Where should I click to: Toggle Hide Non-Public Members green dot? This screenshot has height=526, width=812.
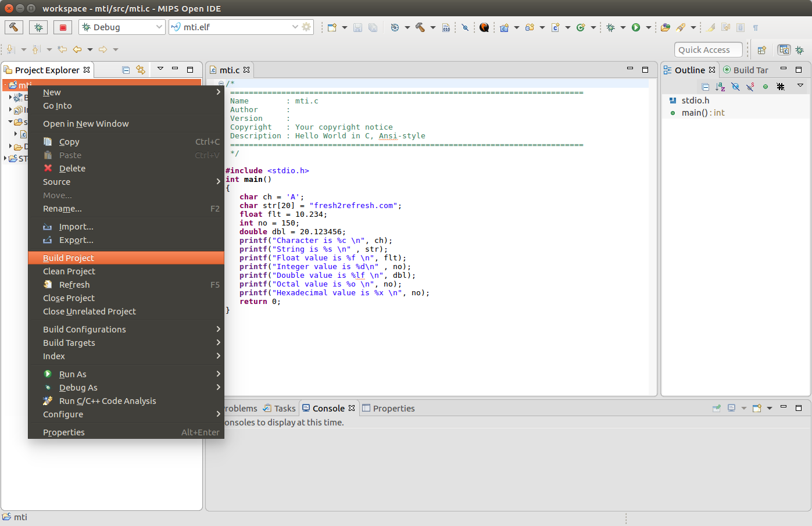[766, 87]
